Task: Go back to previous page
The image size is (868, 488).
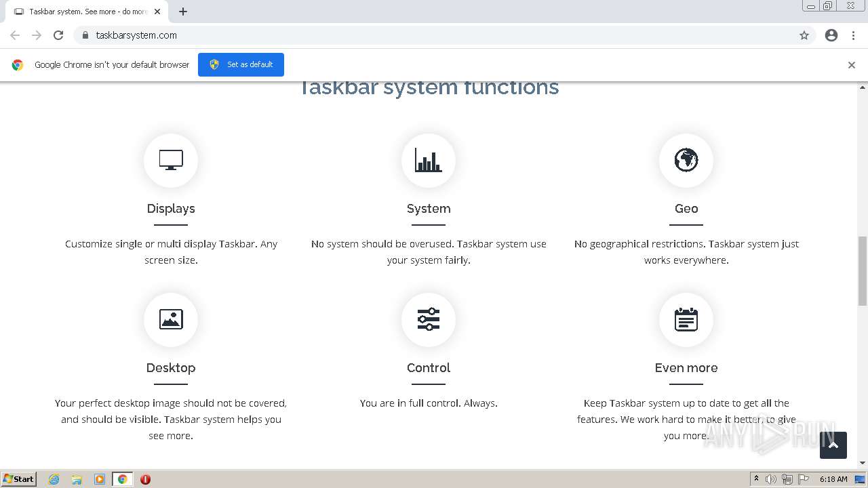Action: tap(15, 35)
